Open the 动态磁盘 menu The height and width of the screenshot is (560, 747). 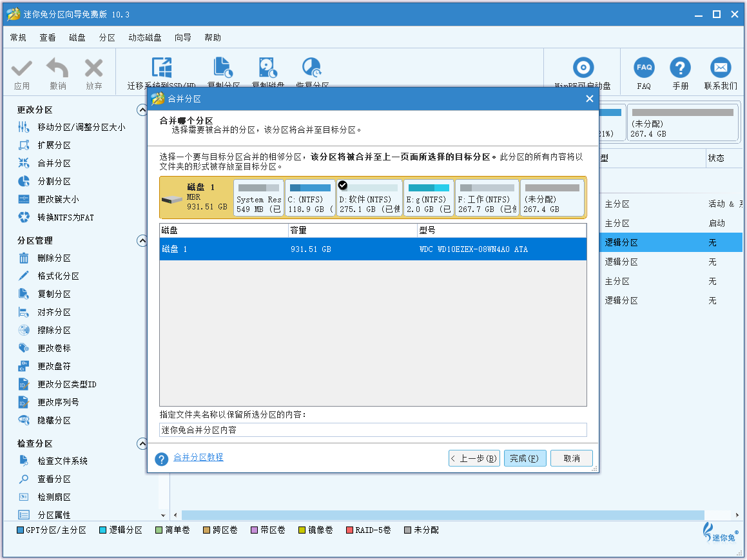[145, 37]
